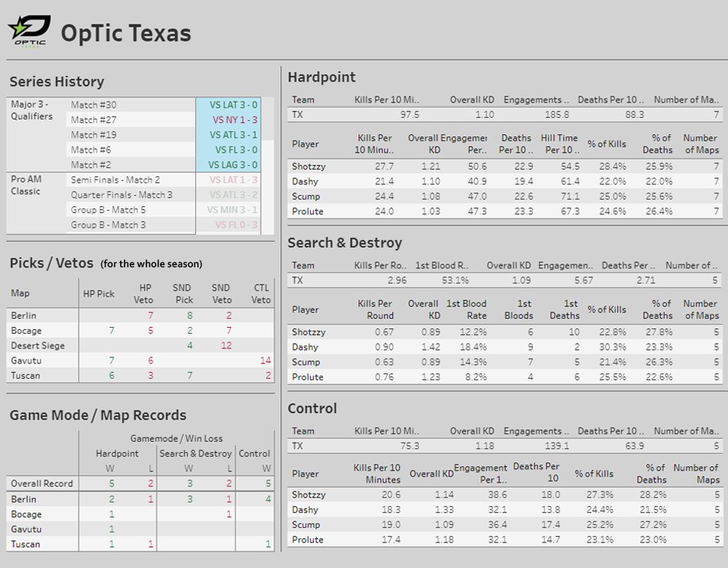Click Shotzzy row in Search & Destroy table
Viewport: 728px width, 568px height.
point(505,332)
